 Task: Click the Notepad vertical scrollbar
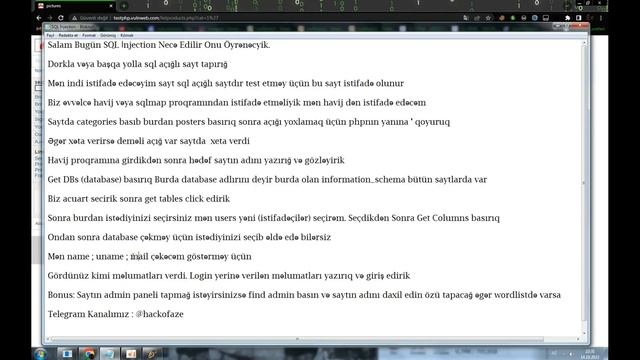[584, 182]
